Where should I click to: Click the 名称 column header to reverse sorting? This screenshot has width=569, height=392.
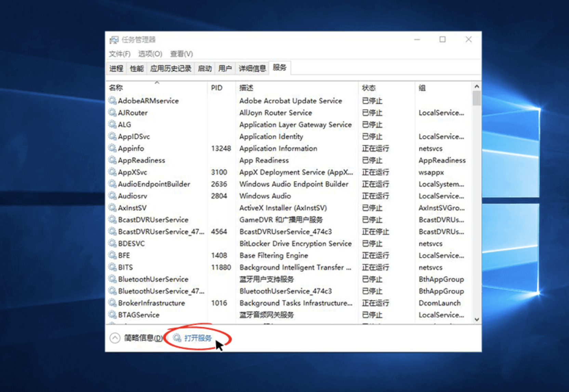coord(116,88)
